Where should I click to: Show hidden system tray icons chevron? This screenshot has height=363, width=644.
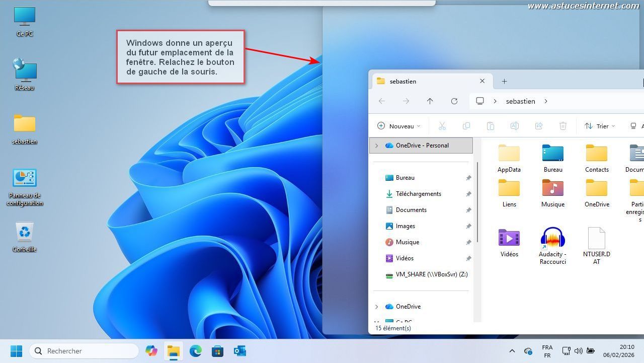[512, 351]
